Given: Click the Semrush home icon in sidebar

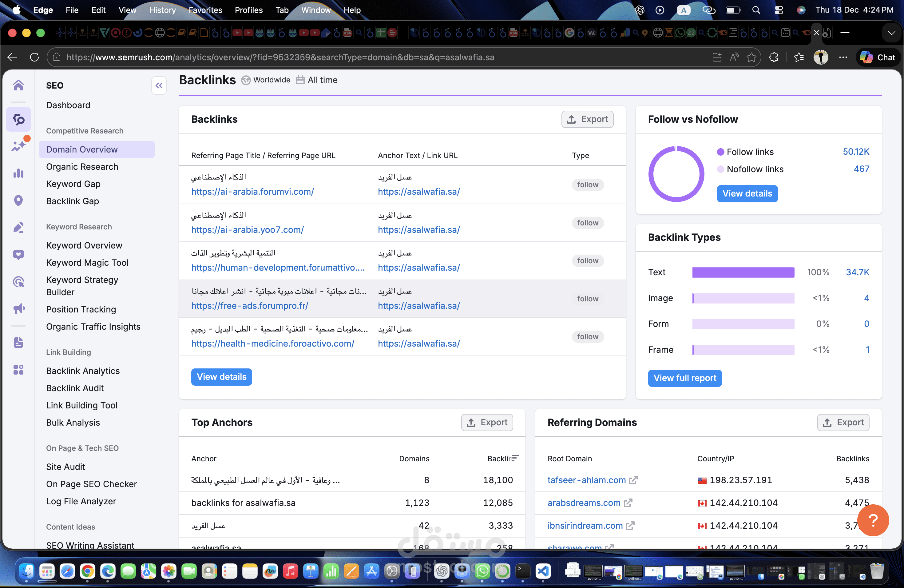Looking at the screenshot, I should click(18, 85).
